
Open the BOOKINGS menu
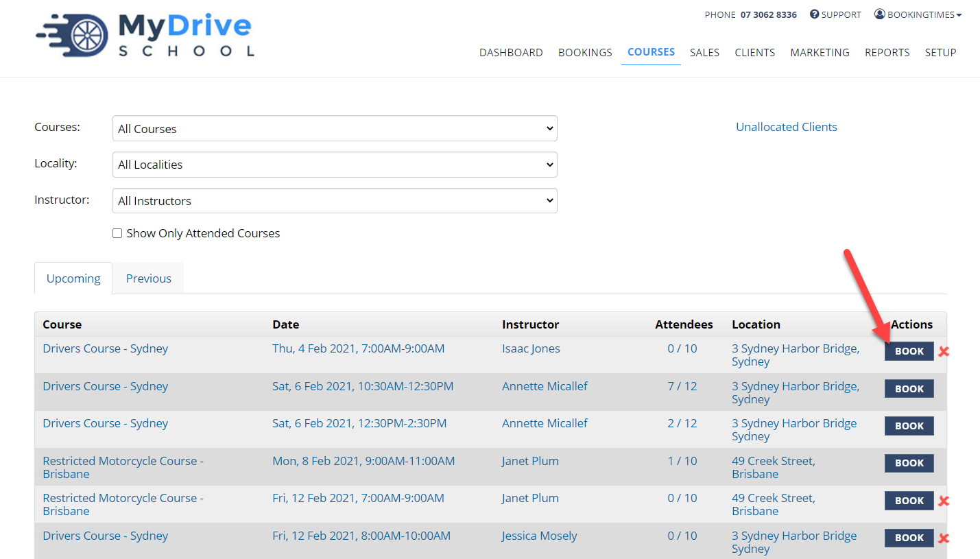(585, 52)
